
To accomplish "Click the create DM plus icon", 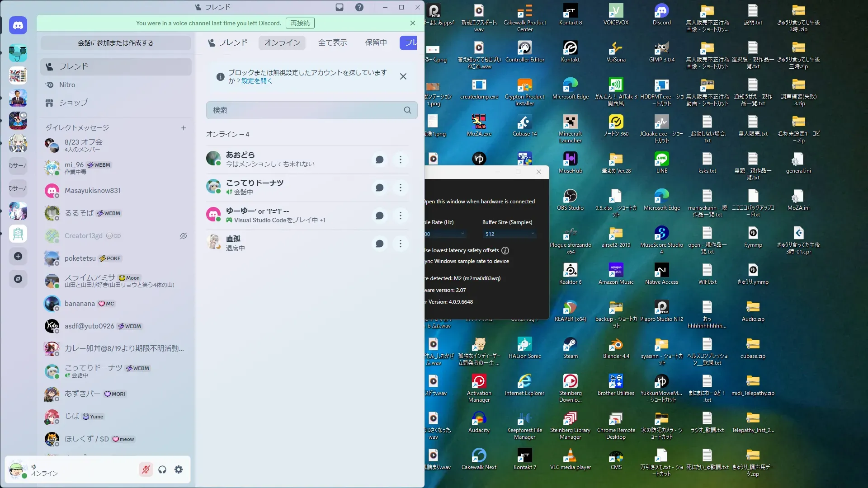I will click(x=184, y=128).
